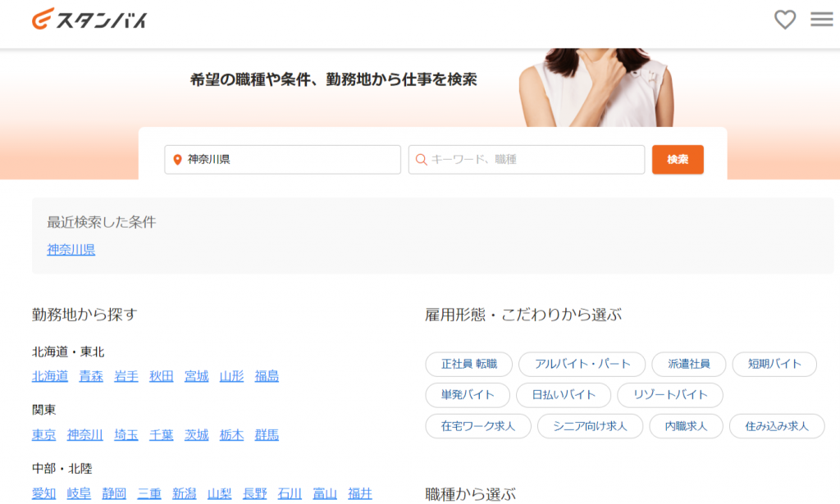
Task: Select 青森 prefecture link
Action: point(91,376)
